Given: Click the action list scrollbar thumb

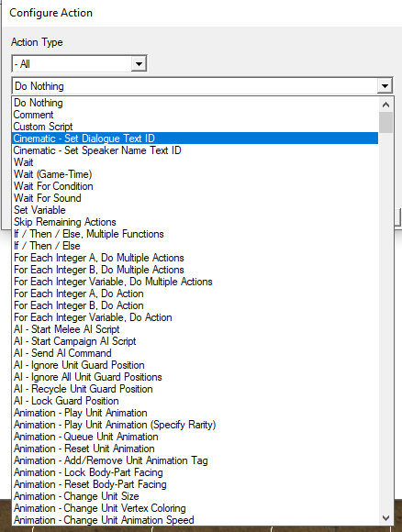Looking at the screenshot, I should pyautogui.click(x=385, y=122).
